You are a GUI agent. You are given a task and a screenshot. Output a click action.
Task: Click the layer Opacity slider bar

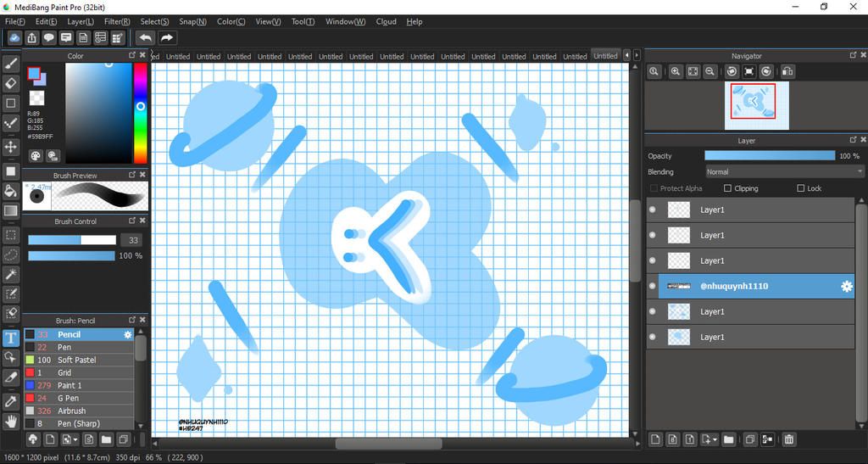(x=770, y=156)
